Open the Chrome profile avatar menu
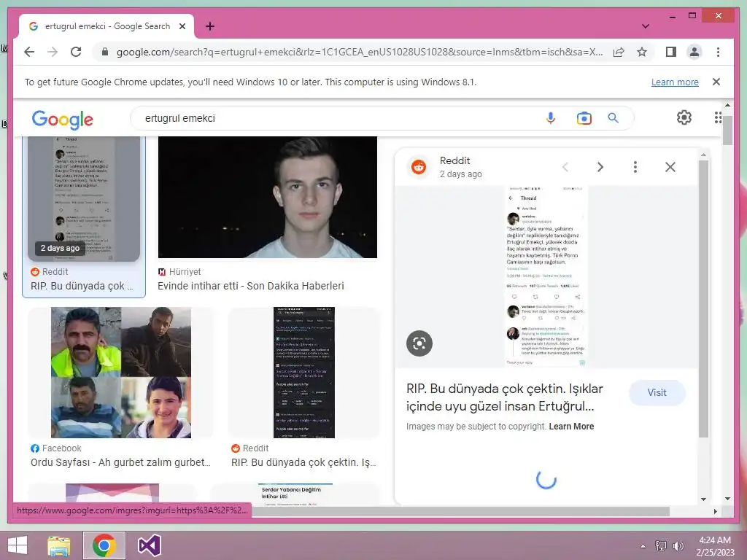This screenshot has height=560, width=747. [694, 52]
